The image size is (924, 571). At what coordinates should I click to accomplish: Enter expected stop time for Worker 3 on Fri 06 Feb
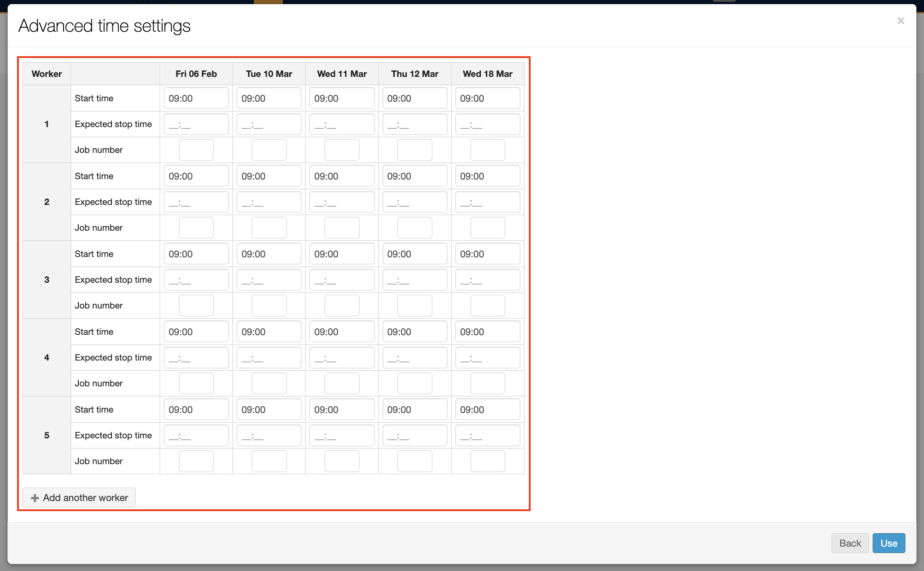[x=196, y=280]
